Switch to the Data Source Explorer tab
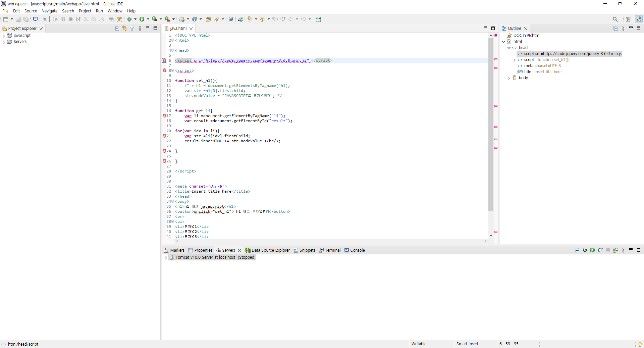Viewport: 644px width, 348px height. click(x=267, y=250)
